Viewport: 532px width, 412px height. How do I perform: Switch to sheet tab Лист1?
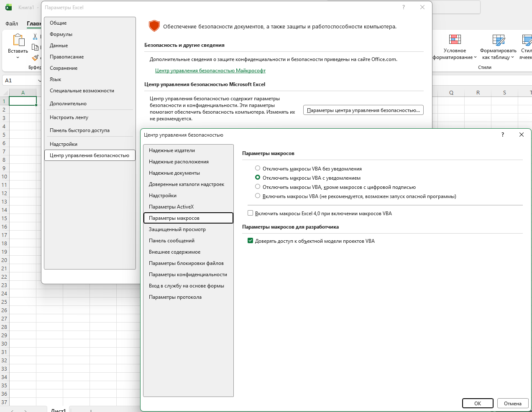click(58, 409)
